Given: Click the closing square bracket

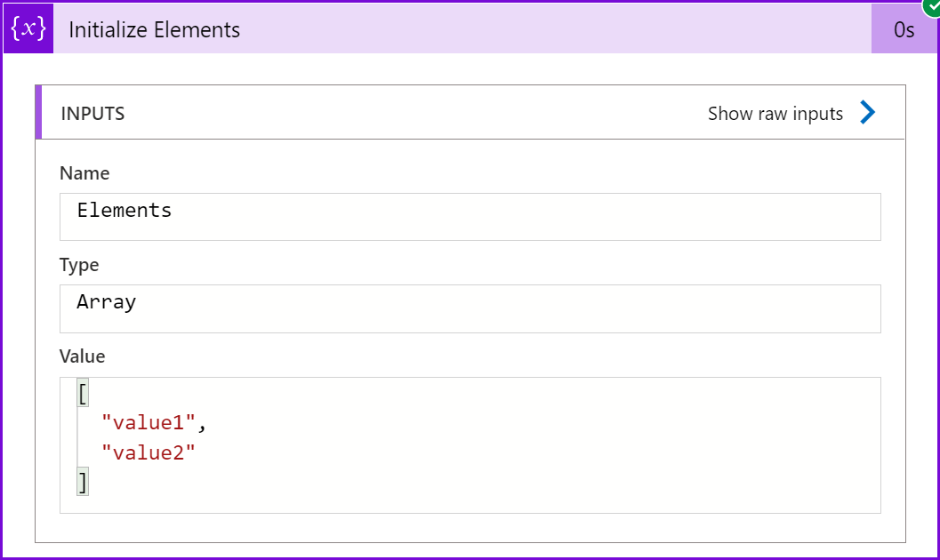Looking at the screenshot, I should coord(83,483).
